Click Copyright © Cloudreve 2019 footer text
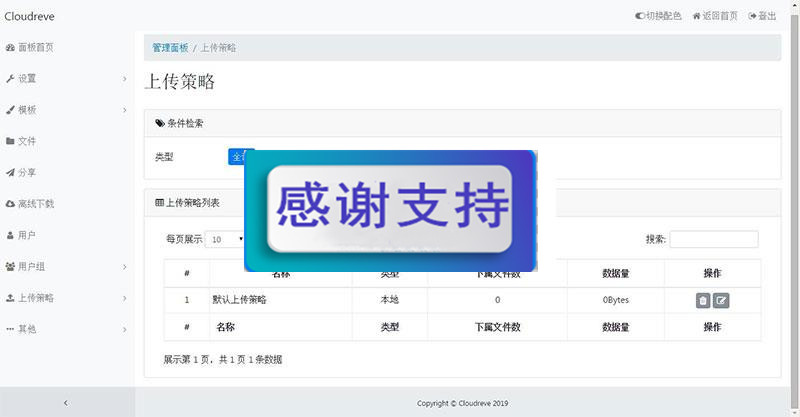The height and width of the screenshot is (417, 800). (x=462, y=403)
